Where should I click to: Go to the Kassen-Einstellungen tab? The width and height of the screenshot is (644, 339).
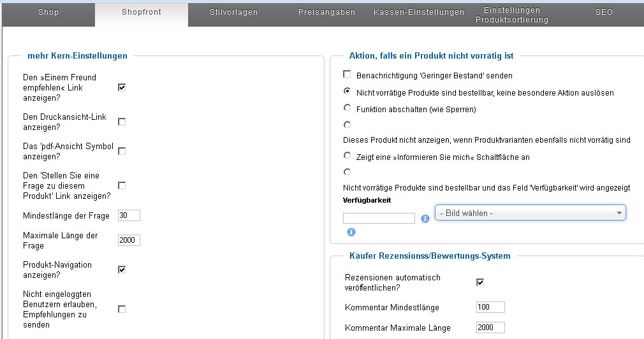click(x=419, y=12)
